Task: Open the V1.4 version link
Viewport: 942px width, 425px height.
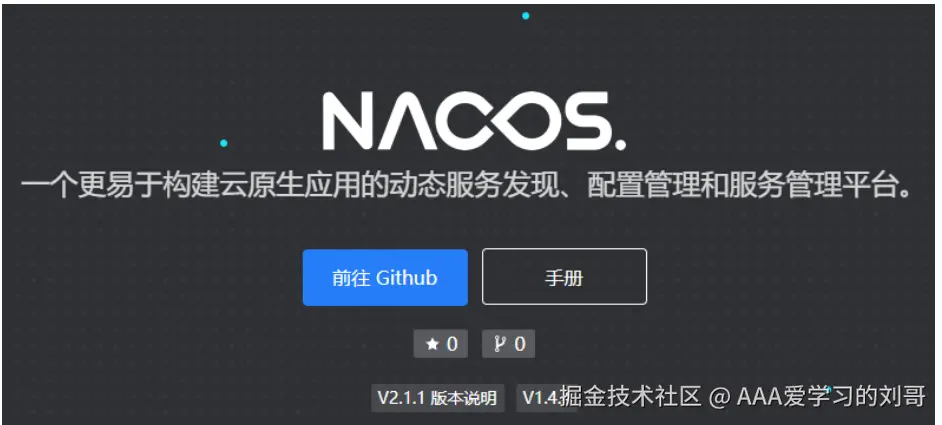Action: coord(539,398)
